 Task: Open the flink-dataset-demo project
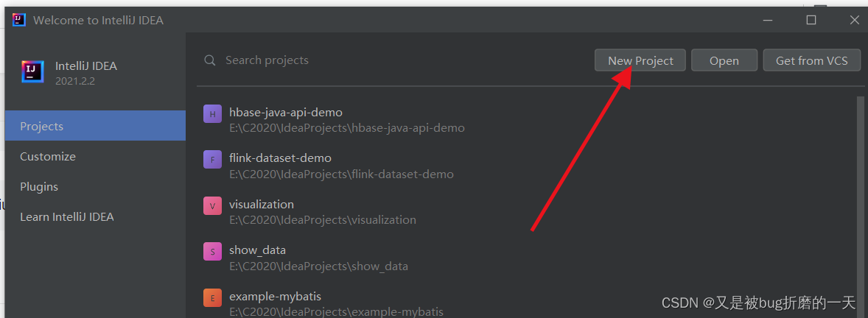click(x=280, y=158)
